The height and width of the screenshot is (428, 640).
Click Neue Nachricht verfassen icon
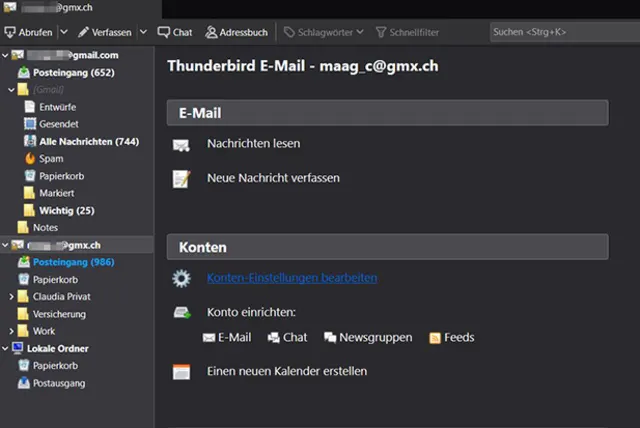coord(181,179)
